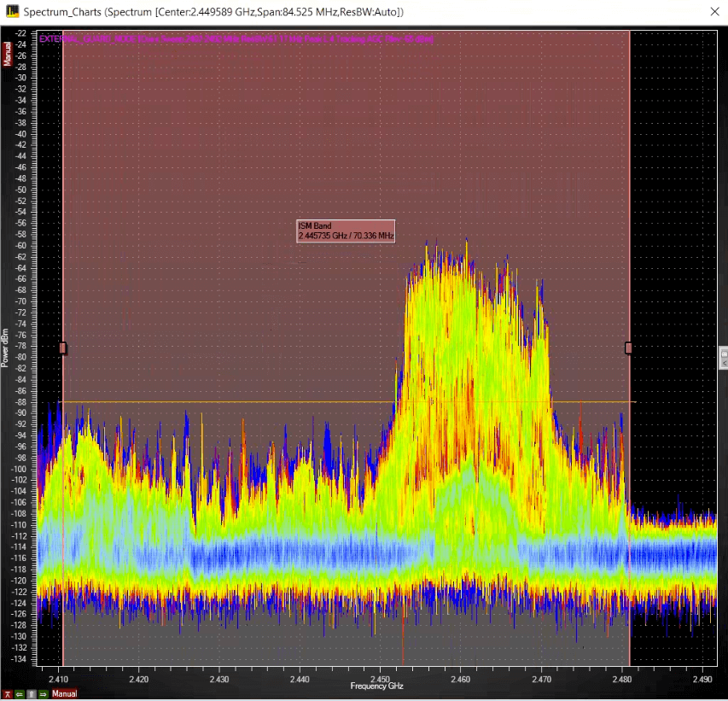Click the small dB icon on right edge
This screenshot has height=701, width=728.
click(724, 354)
